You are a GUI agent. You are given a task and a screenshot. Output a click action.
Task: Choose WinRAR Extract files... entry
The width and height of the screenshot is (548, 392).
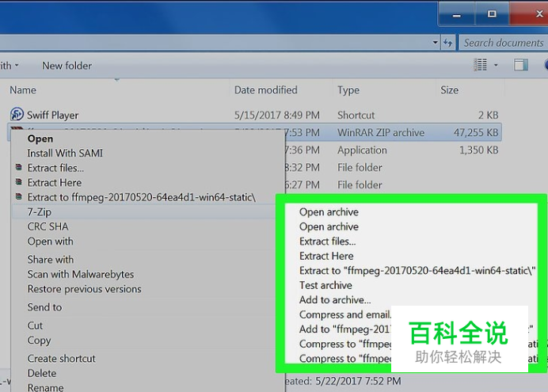click(55, 168)
